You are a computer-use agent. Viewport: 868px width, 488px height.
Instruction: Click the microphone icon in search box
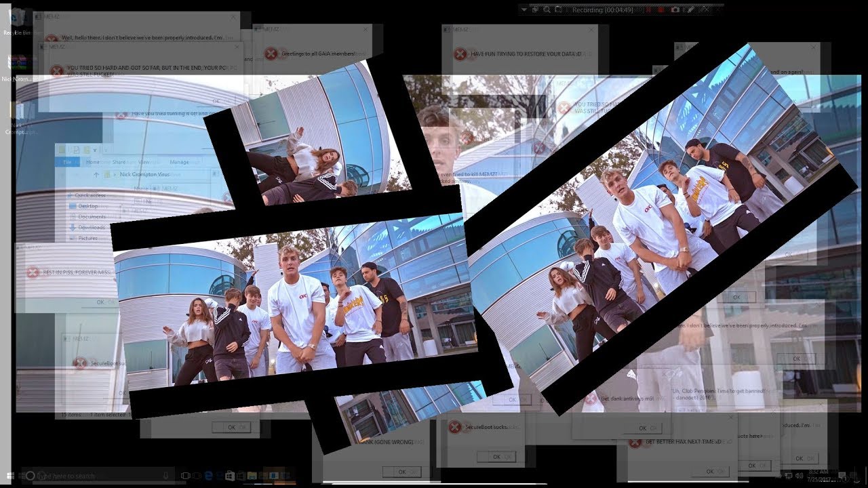tap(165, 476)
